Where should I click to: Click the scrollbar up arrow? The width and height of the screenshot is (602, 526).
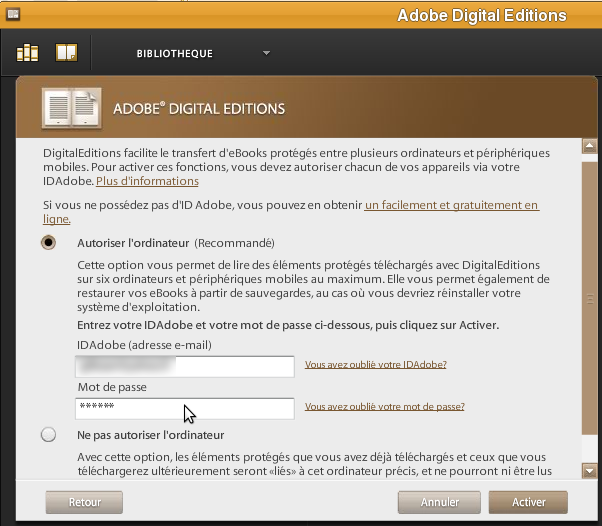click(589, 146)
